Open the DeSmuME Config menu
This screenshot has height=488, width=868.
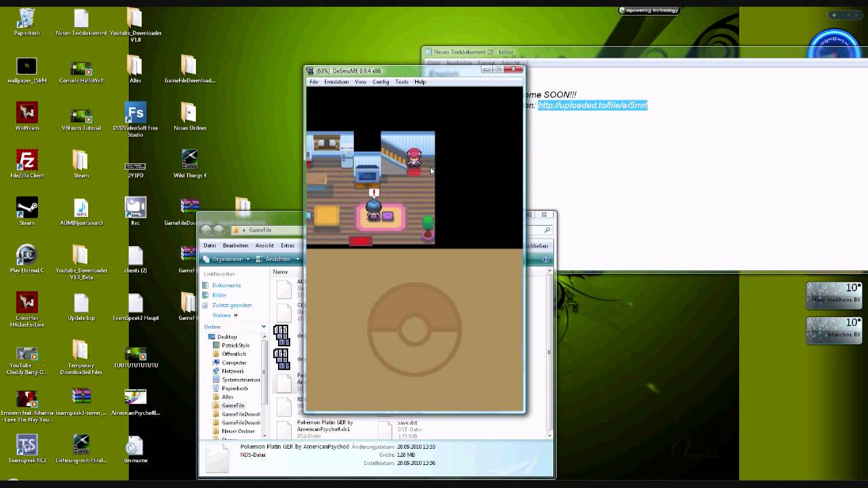tap(381, 82)
